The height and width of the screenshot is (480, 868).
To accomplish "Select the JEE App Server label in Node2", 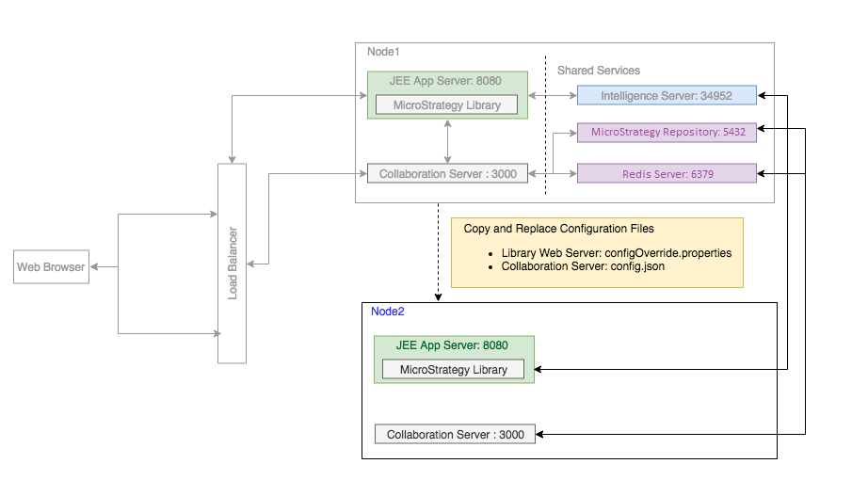I will click(452, 345).
